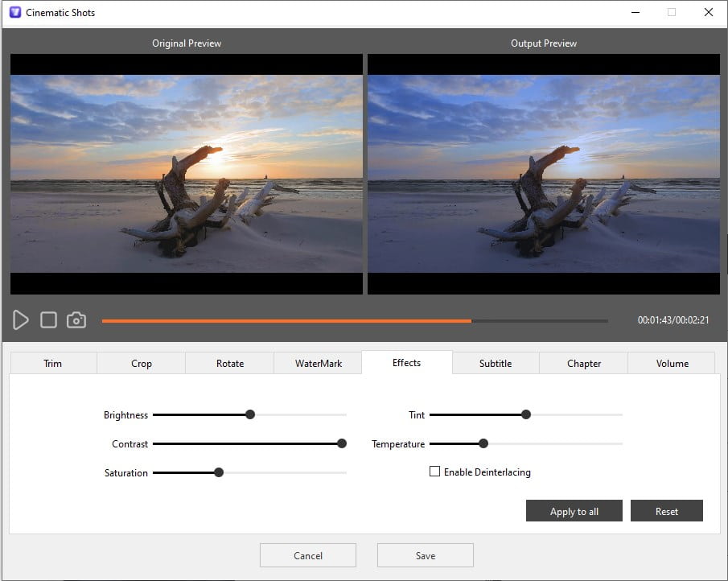Click the Tint slider handle
728x581 pixels.
coord(525,414)
